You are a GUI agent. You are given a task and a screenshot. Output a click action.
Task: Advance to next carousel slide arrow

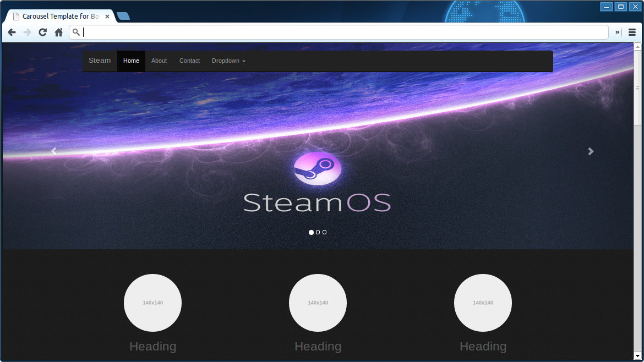[x=591, y=151]
